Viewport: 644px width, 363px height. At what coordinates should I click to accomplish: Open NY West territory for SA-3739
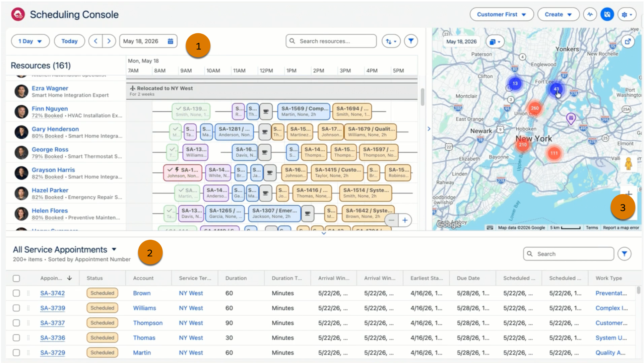(191, 308)
